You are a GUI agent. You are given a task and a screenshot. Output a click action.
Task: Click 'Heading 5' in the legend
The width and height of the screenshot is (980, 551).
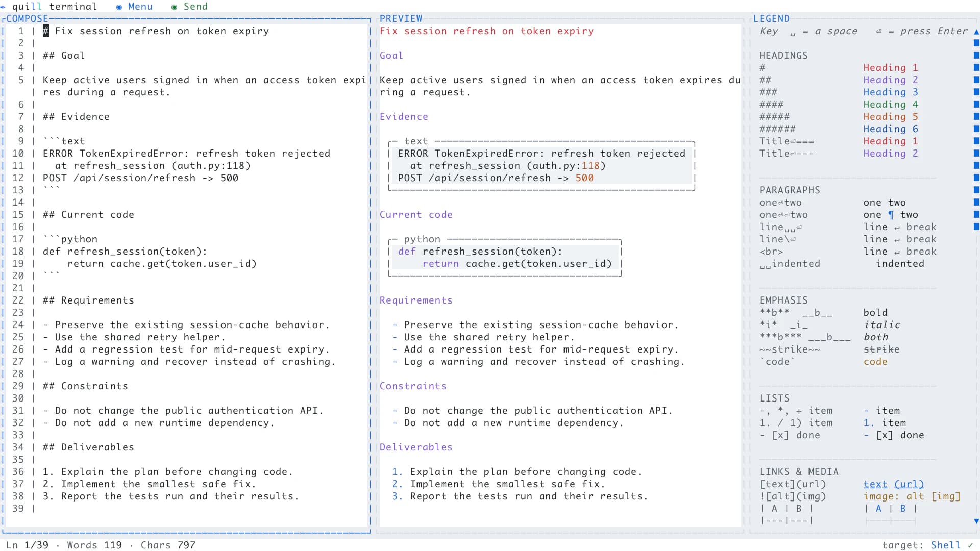point(891,116)
